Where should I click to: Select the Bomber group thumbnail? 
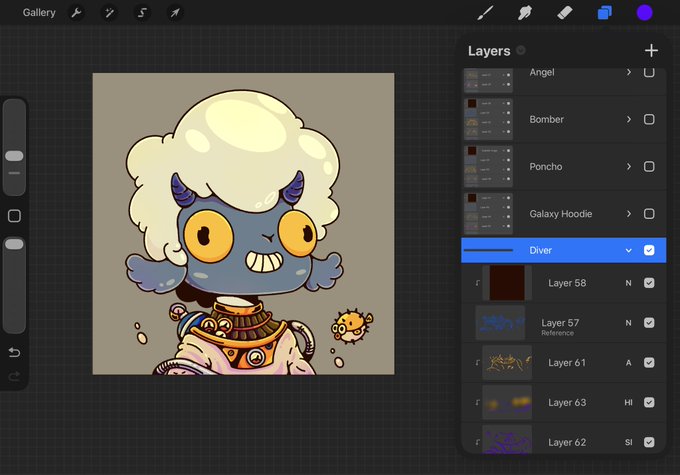click(x=488, y=119)
